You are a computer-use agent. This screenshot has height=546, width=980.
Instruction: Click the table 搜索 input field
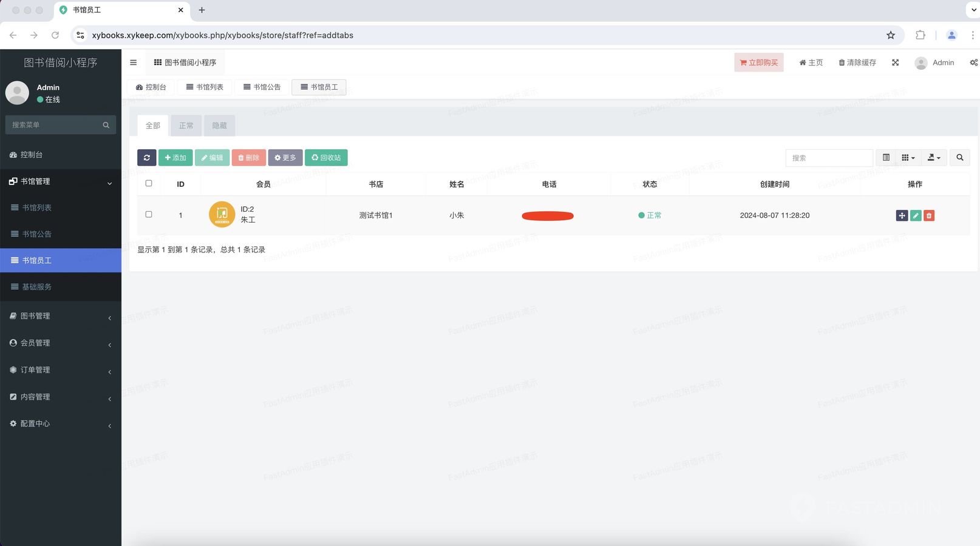coord(829,158)
